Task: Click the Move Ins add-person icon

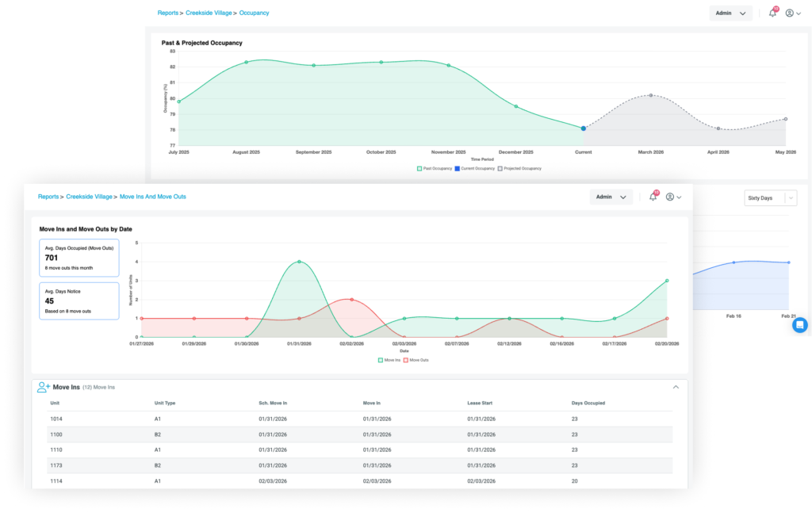Action: (x=44, y=387)
